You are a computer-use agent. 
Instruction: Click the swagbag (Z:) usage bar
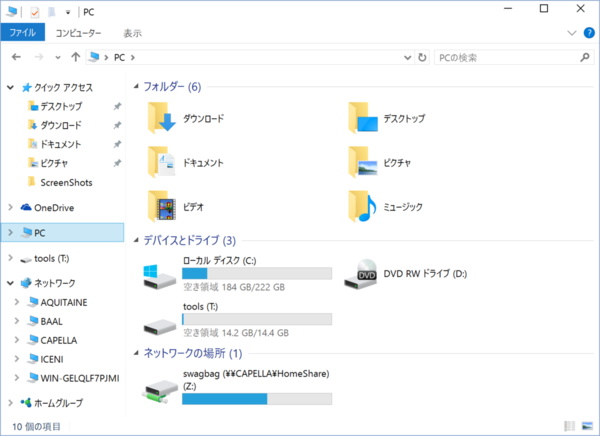tap(257, 399)
